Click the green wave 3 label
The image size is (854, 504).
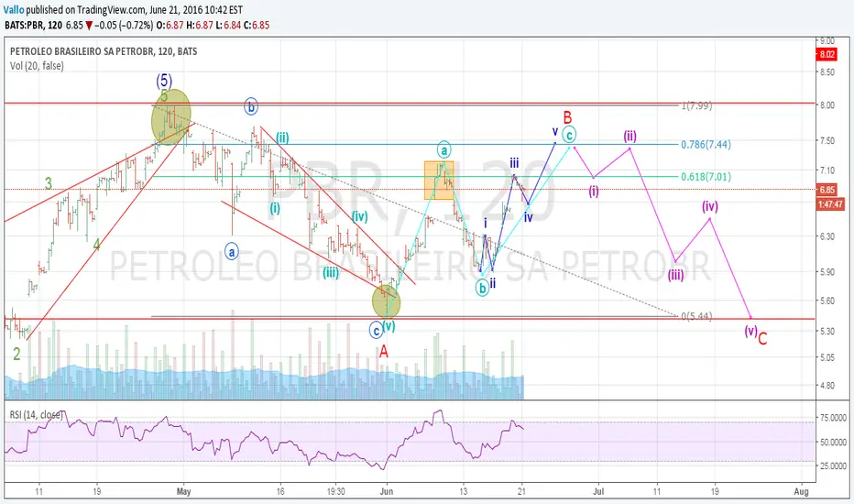pos(49,183)
